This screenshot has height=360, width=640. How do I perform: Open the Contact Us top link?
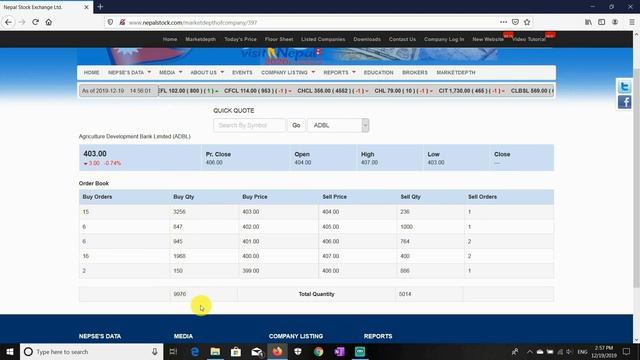(402, 39)
